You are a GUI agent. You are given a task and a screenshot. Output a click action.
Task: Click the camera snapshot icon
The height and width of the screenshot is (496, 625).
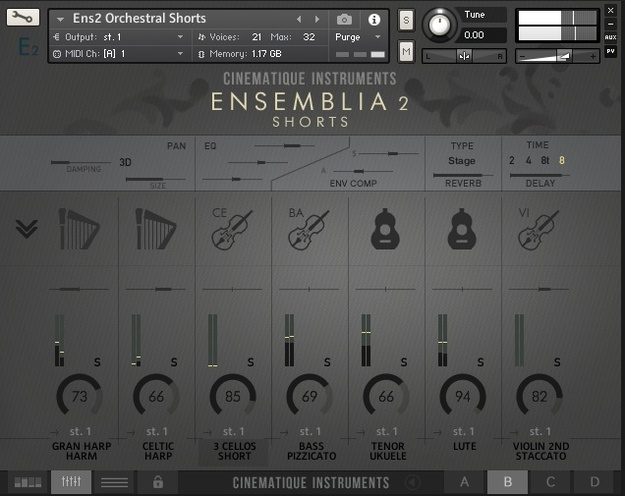coord(344,19)
